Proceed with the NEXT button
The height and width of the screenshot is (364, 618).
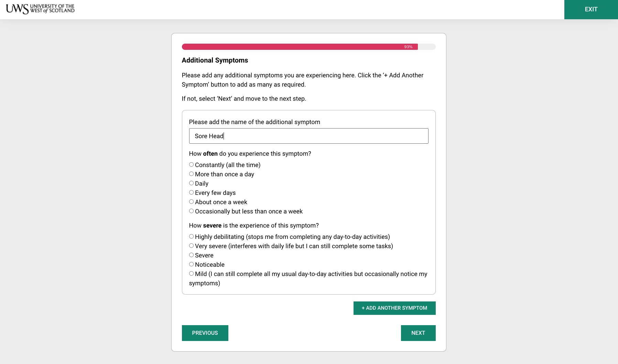click(418, 333)
